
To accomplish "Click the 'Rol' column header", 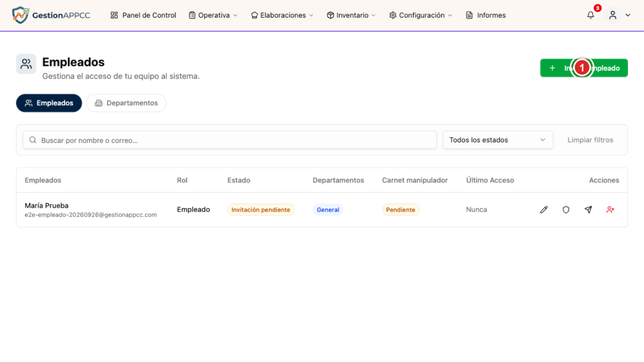I will coord(182,180).
